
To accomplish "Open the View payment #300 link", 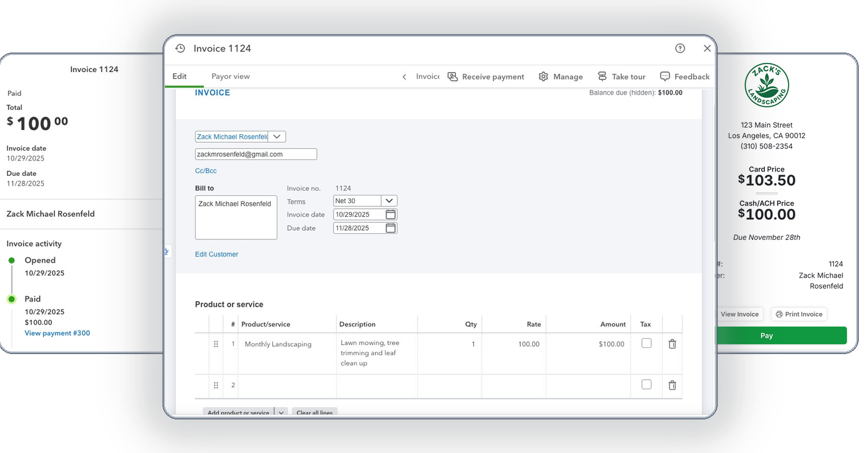I will (x=57, y=333).
